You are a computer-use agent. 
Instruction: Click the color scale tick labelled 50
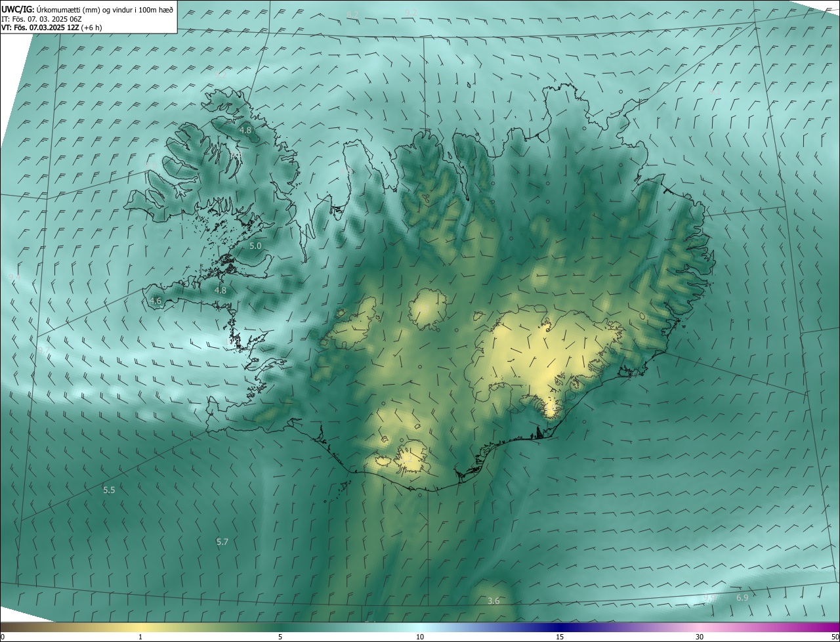coord(835,637)
